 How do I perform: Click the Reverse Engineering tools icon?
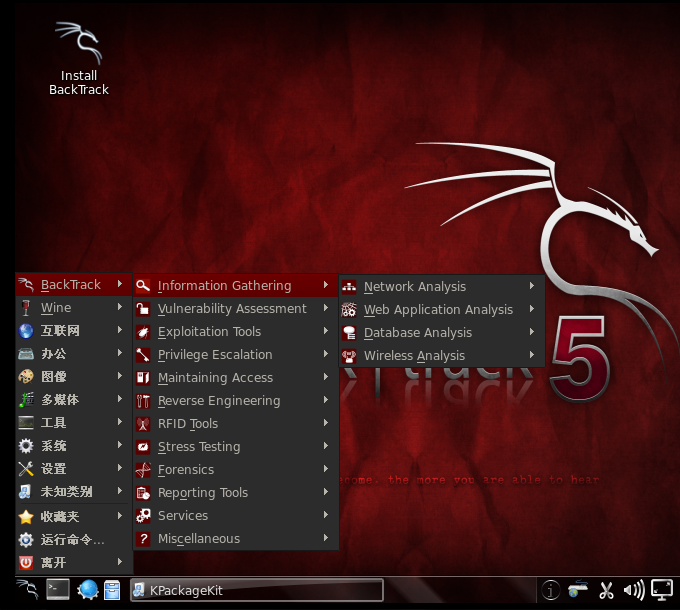143,401
